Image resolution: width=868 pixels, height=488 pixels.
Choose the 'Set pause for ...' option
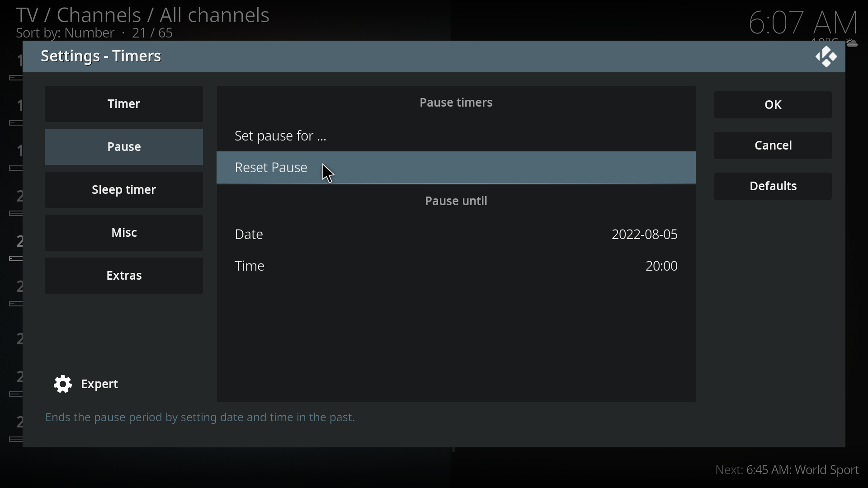coord(280,136)
